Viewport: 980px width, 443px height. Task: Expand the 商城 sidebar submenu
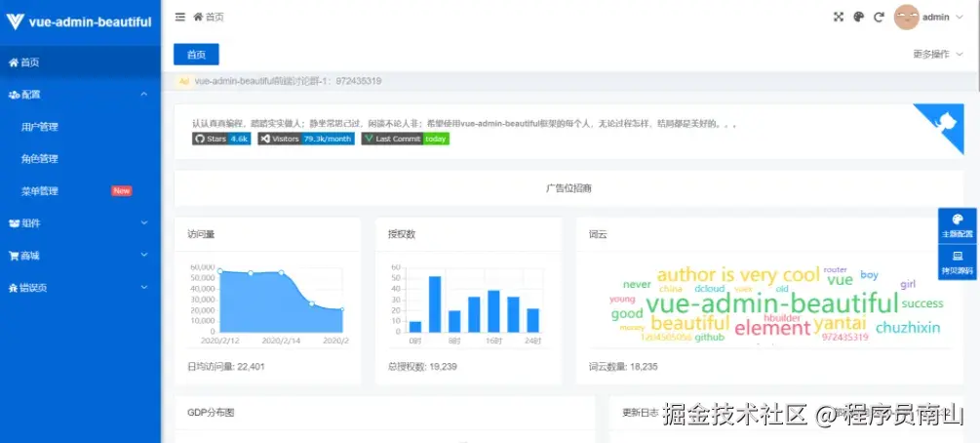(80, 256)
